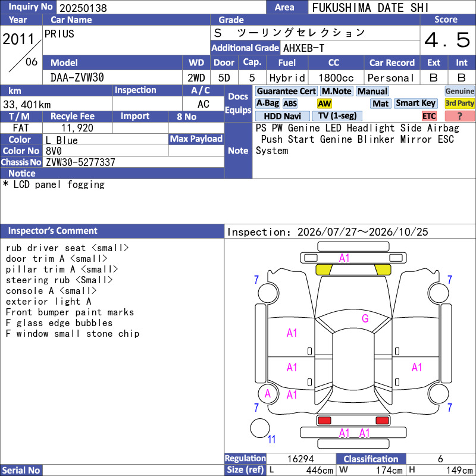Click chassis number ZVW30-5277337

[80, 162]
